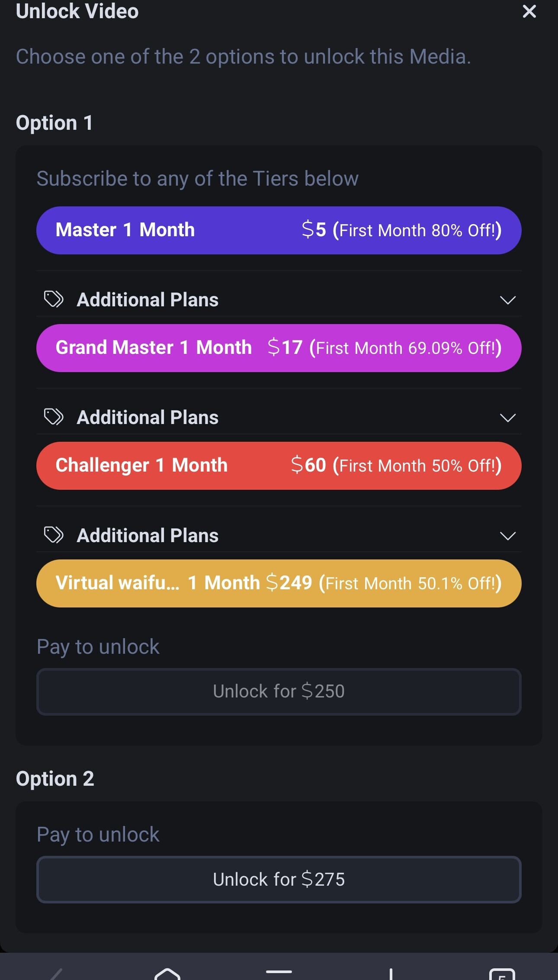Screen dimensions: 558x980
Task: Expand Additional Plans chevron under Grand Master
Action: [507, 418]
